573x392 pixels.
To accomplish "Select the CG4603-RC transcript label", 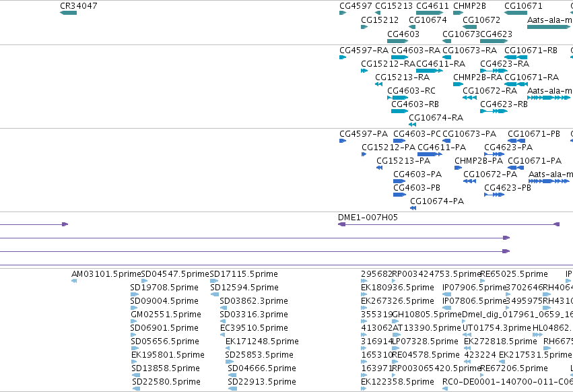I will pos(411,91).
